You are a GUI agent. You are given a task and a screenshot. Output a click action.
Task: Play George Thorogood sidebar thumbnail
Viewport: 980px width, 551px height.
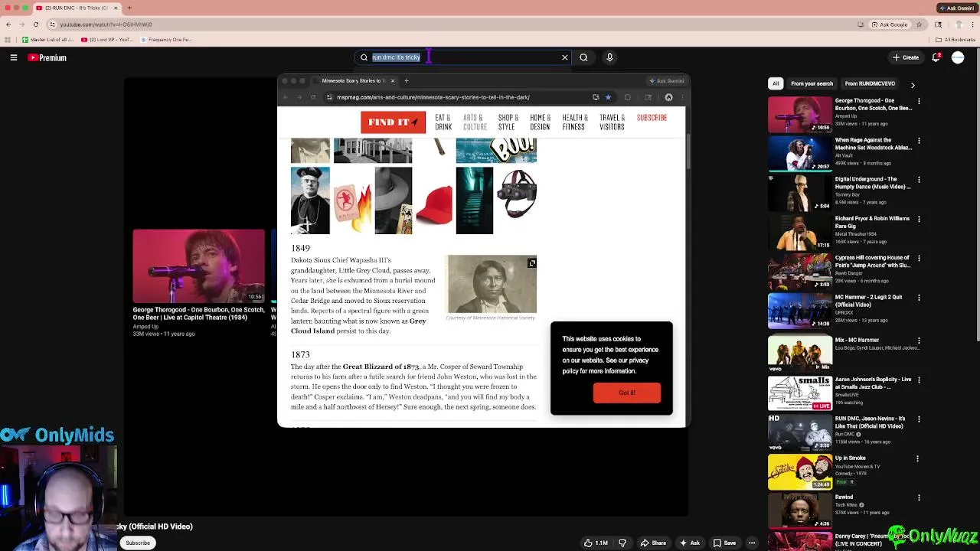[800, 115]
